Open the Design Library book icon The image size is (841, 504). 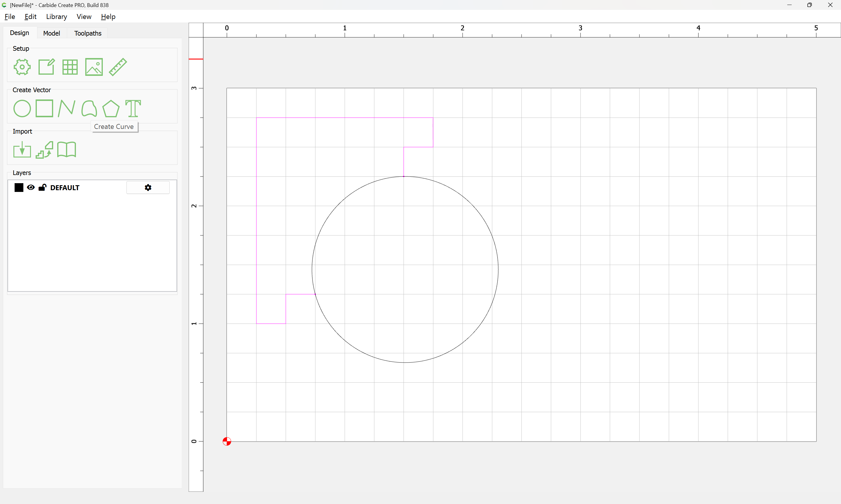[x=67, y=150]
